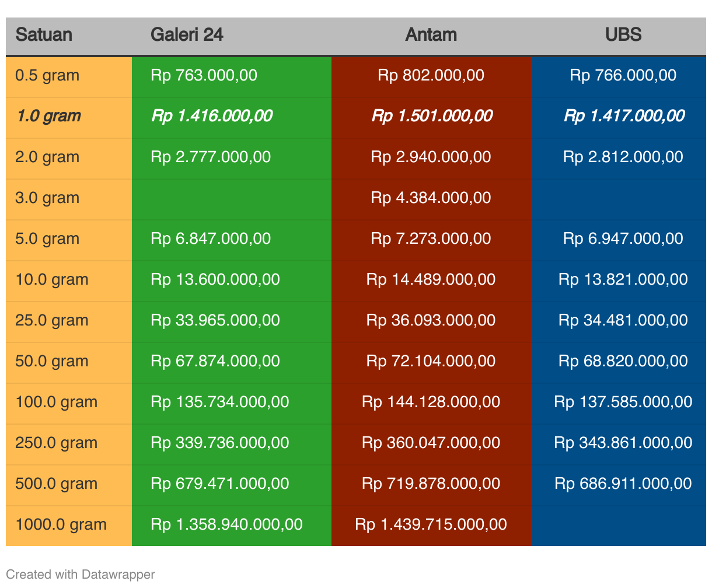Click Galeri 24 price Rp 33.965.000,00
This screenshot has height=588, width=712.
[215, 320]
